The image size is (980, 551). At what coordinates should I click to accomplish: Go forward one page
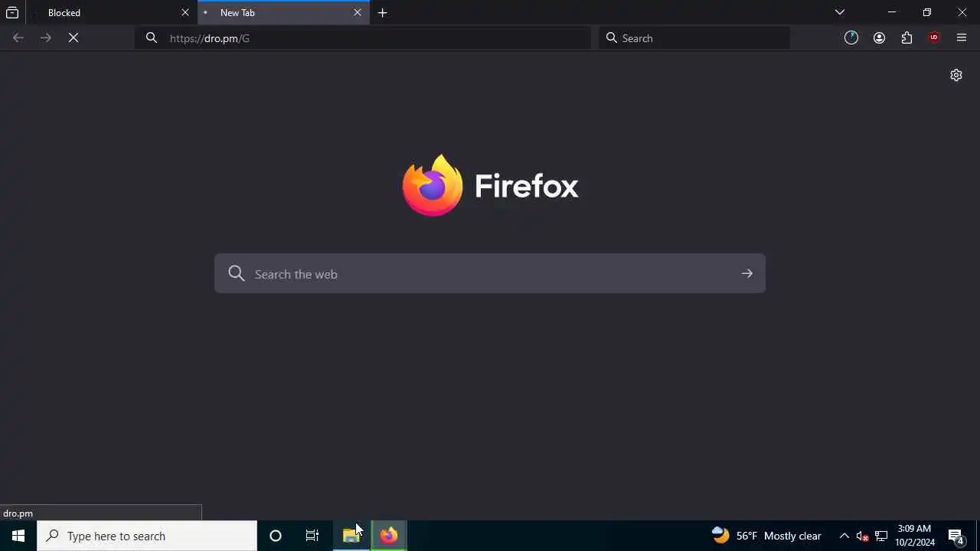click(46, 37)
